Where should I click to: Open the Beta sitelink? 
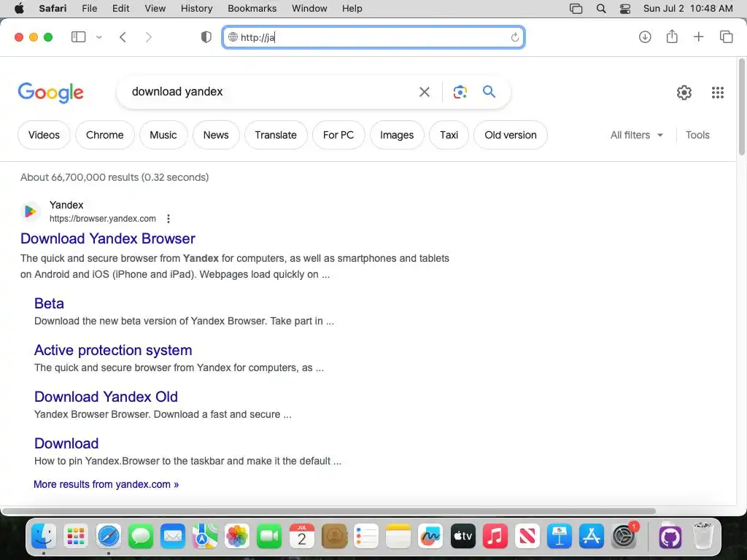pyautogui.click(x=49, y=303)
